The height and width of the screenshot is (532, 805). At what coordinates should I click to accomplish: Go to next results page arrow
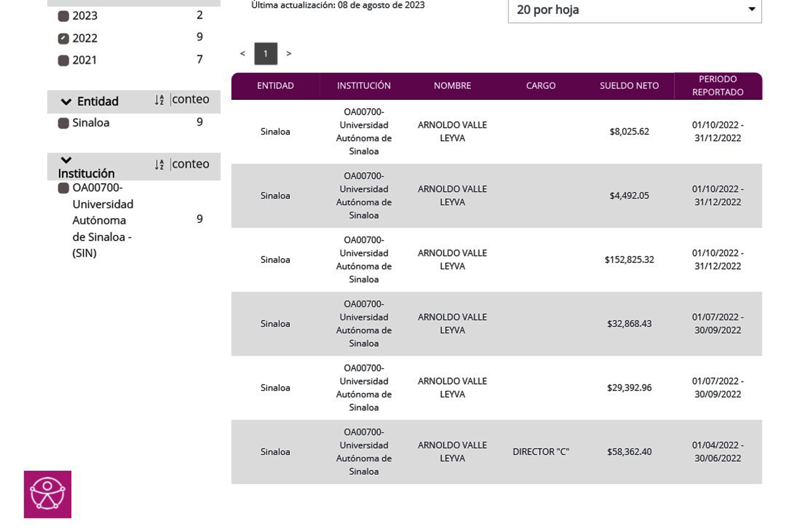289,53
